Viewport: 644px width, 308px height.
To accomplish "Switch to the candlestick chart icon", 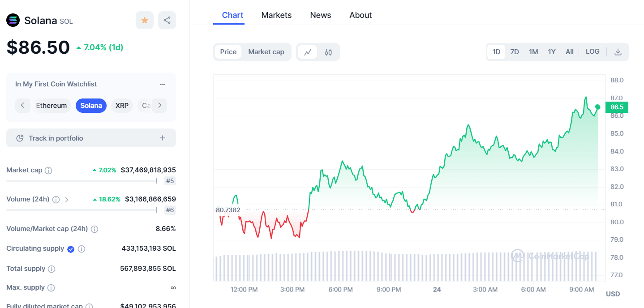I will (x=328, y=52).
